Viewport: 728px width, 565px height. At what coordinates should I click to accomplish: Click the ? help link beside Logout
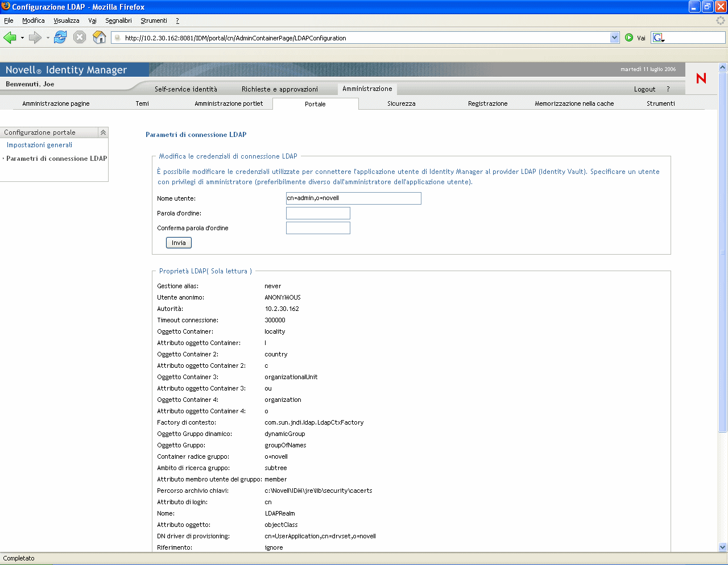668,89
